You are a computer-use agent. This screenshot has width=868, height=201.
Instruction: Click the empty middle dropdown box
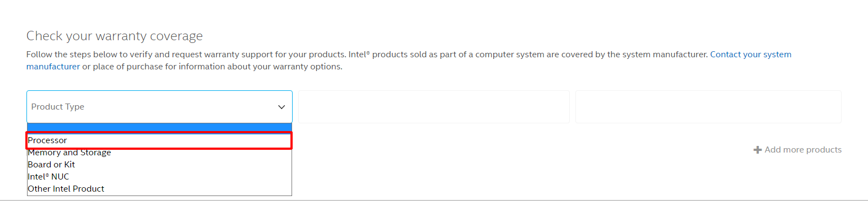tap(434, 107)
